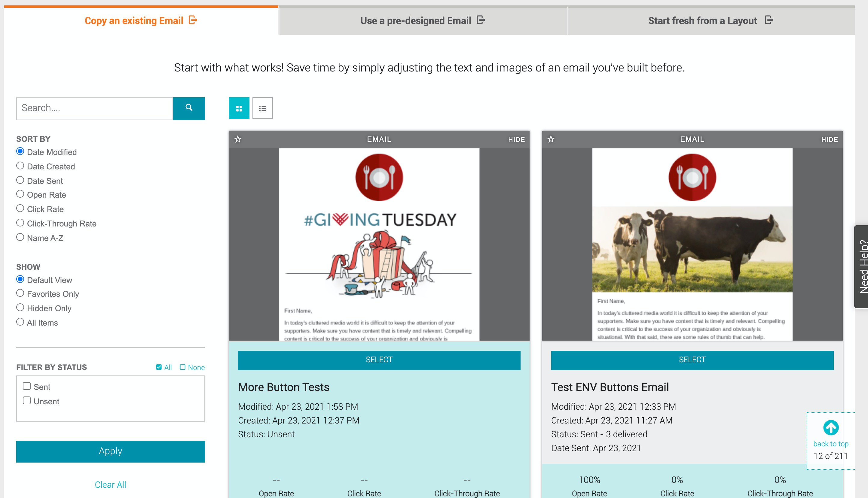Click the 100% Open Rate value
This screenshot has width=868, height=498.
click(589, 480)
